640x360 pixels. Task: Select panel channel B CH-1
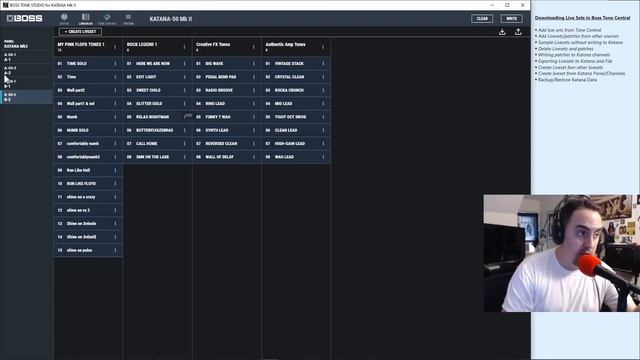pyautogui.click(x=26, y=84)
